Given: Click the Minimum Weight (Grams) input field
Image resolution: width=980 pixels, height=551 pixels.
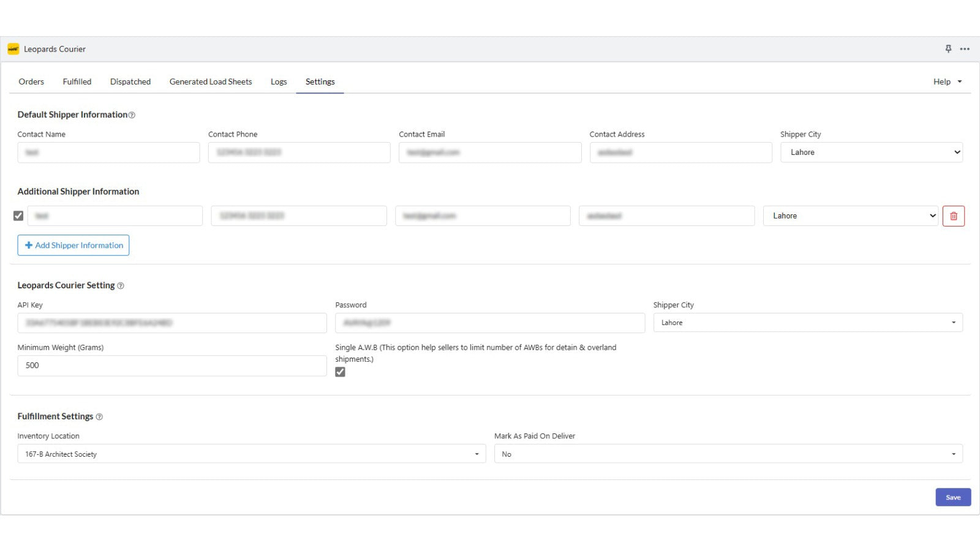Looking at the screenshot, I should point(171,365).
